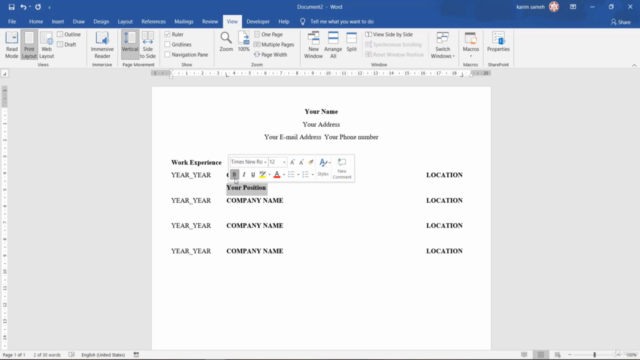Toggle View Side by Side

click(389, 34)
